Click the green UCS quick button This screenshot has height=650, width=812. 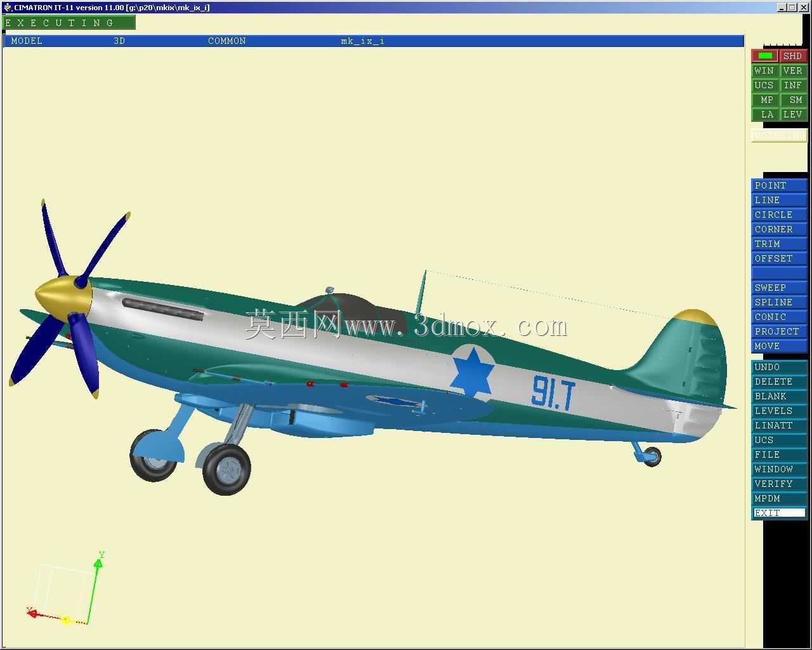click(x=764, y=85)
